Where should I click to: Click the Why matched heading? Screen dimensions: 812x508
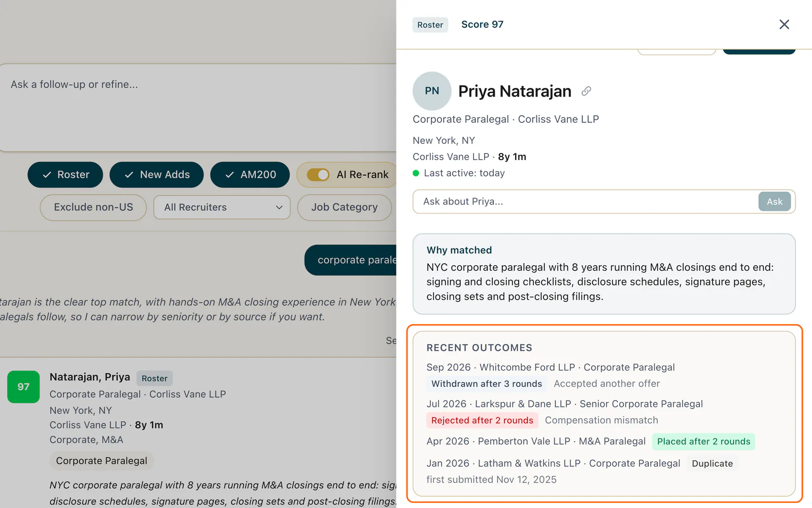[x=459, y=250]
